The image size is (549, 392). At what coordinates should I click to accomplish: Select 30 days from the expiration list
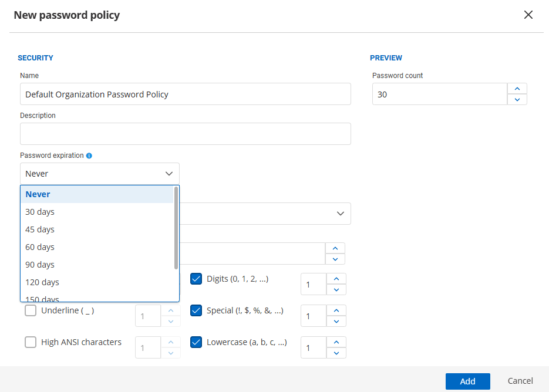[x=39, y=211]
